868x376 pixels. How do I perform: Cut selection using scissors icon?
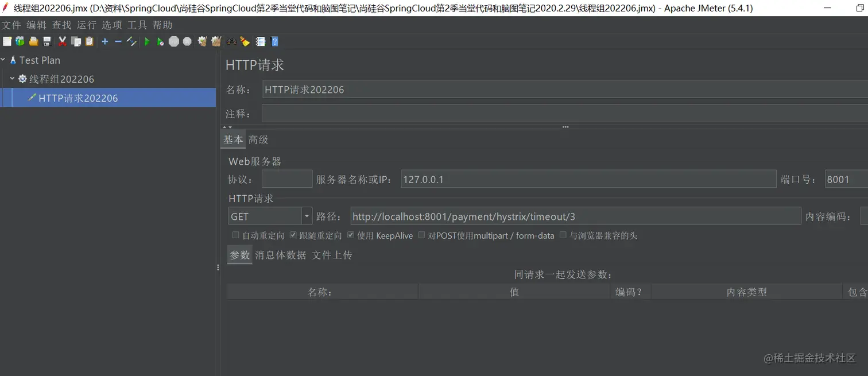(x=62, y=41)
